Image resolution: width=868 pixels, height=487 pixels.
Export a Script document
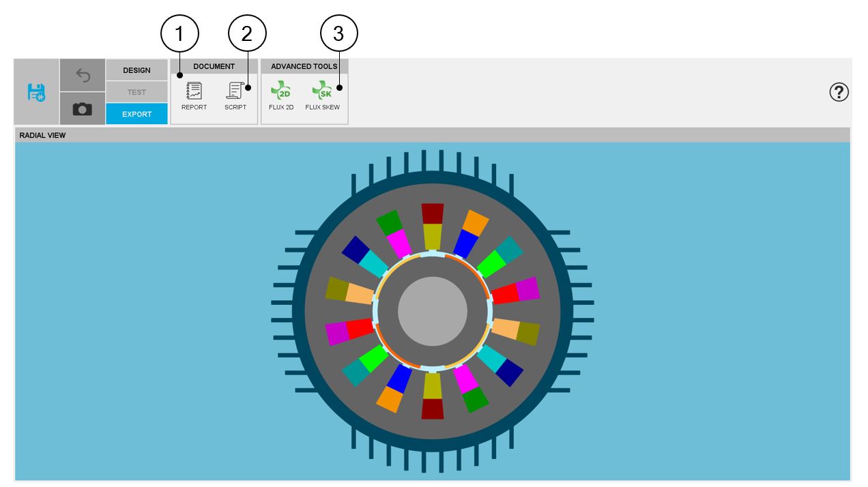pos(235,96)
